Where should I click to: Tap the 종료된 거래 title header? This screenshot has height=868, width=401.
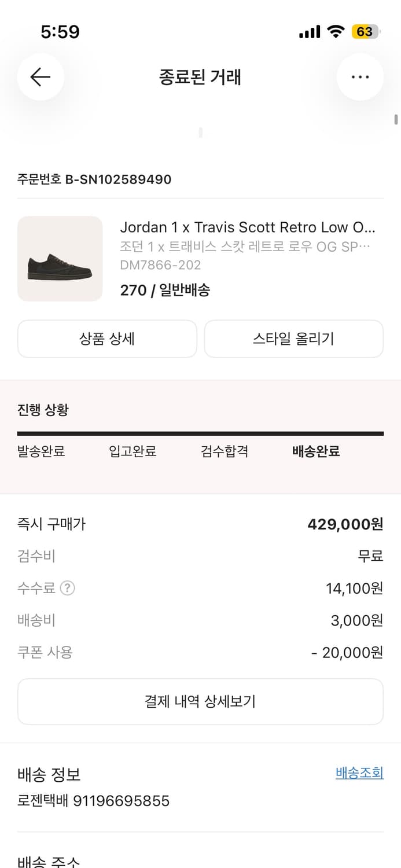coord(200,78)
